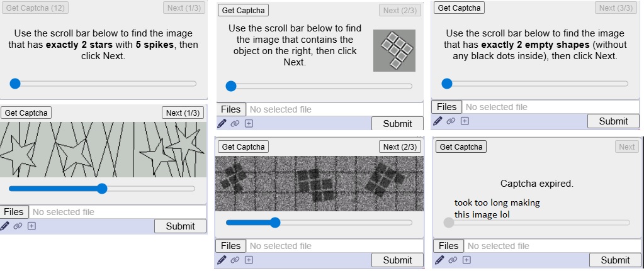Submit in the noisy-squares image panel
644x271 pixels.
(x=397, y=260)
